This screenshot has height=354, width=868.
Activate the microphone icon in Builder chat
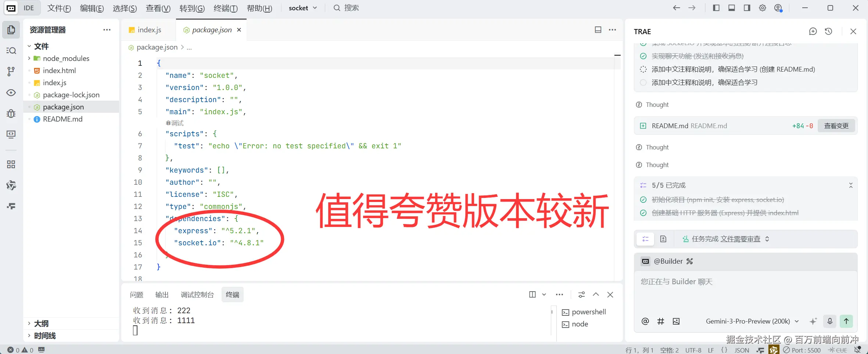tap(829, 321)
